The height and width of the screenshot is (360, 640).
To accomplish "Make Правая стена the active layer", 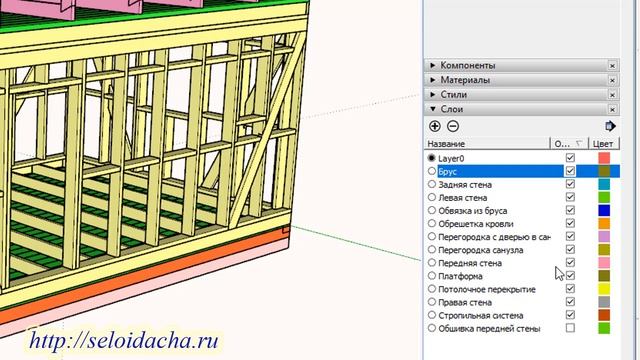I will [431, 302].
